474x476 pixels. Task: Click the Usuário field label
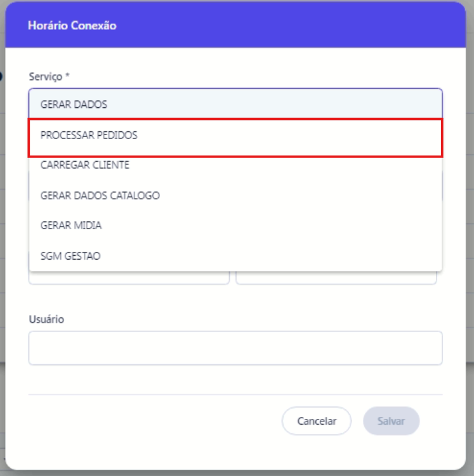tap(46, 319)
